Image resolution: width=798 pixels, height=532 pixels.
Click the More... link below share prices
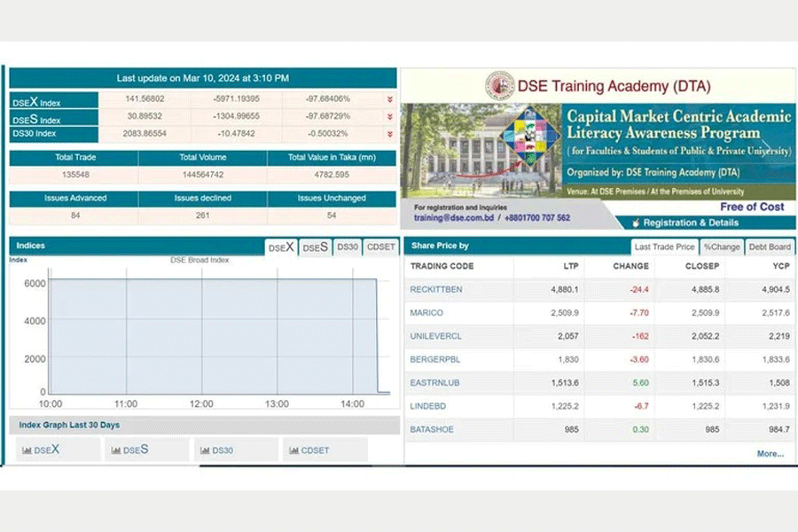tap(770, 454)
